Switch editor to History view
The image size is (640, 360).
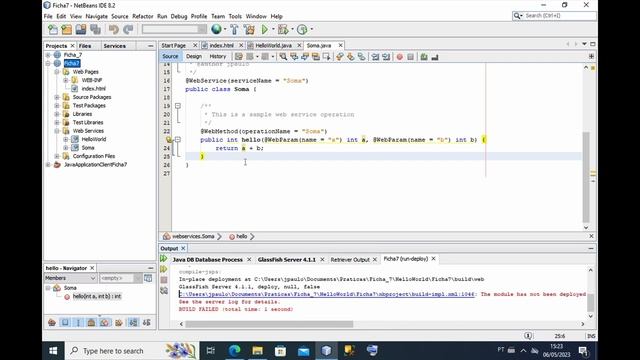tap(218, 57)
